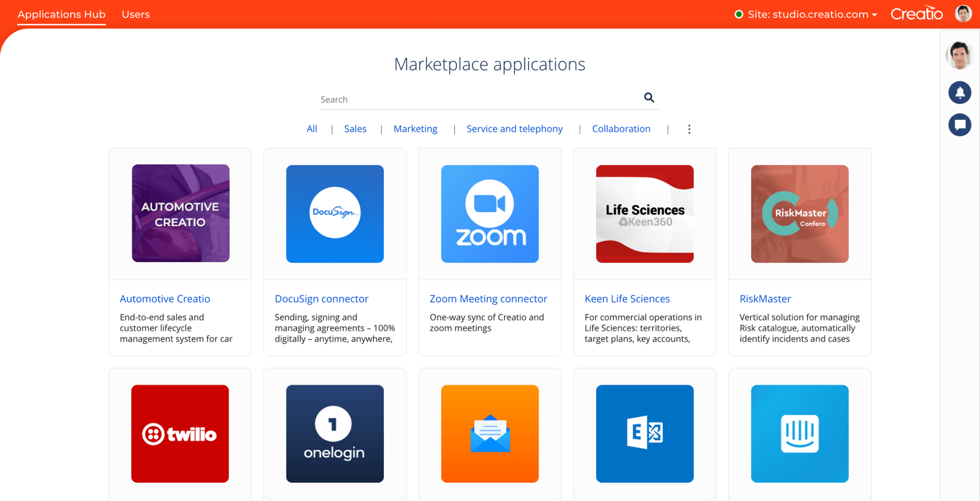Select the Twilio app icon

[179, 433]
